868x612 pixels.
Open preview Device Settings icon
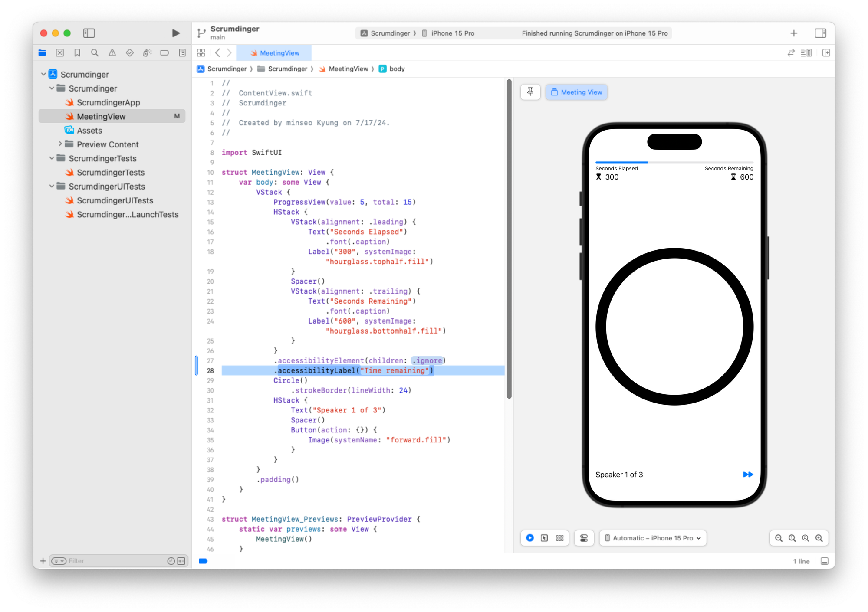point(584,538)
